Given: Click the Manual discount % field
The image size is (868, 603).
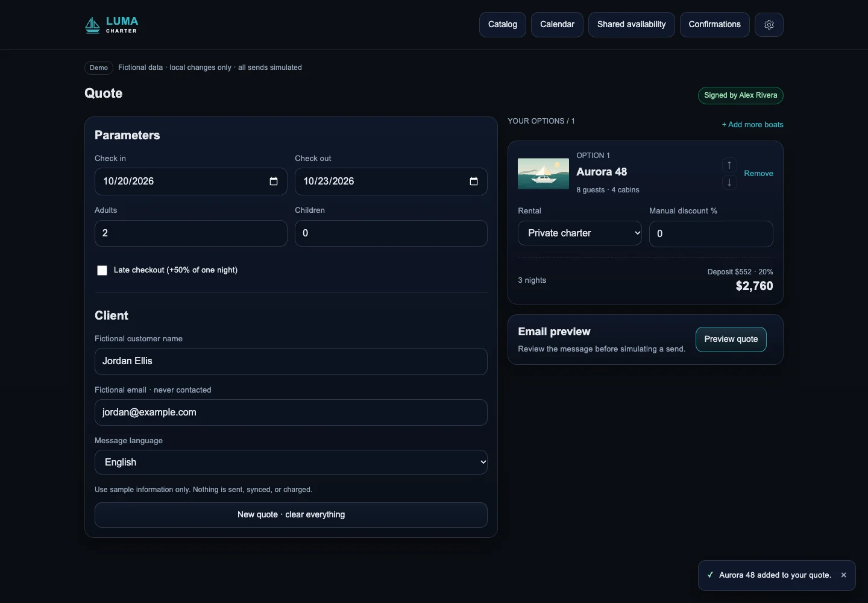Looking at the screenshot, I should [x=711, y=234].
